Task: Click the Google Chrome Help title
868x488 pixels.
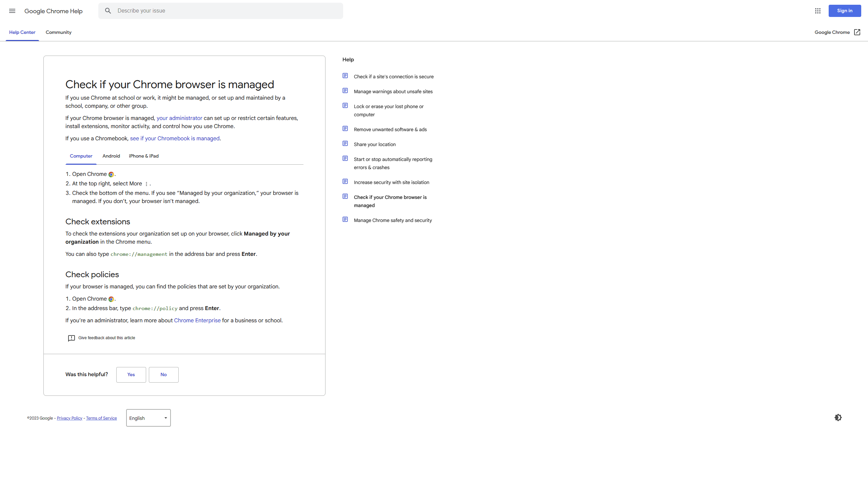Action: [54, 11]
